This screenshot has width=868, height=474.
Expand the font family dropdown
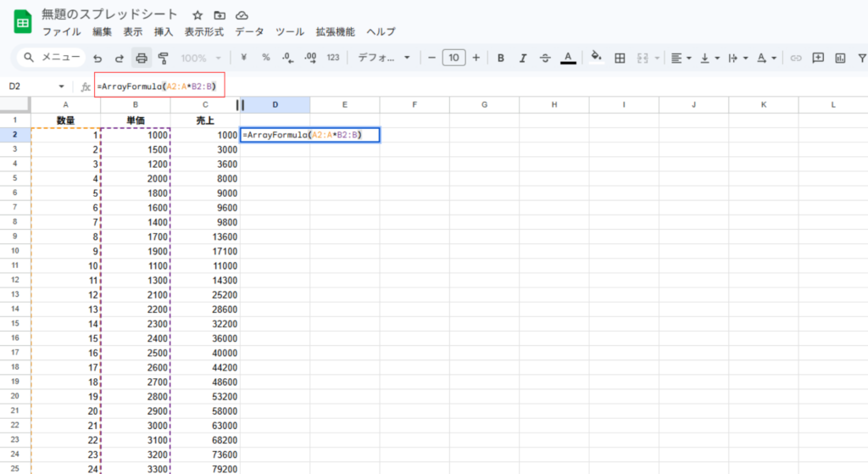click(x=383, y=59)
